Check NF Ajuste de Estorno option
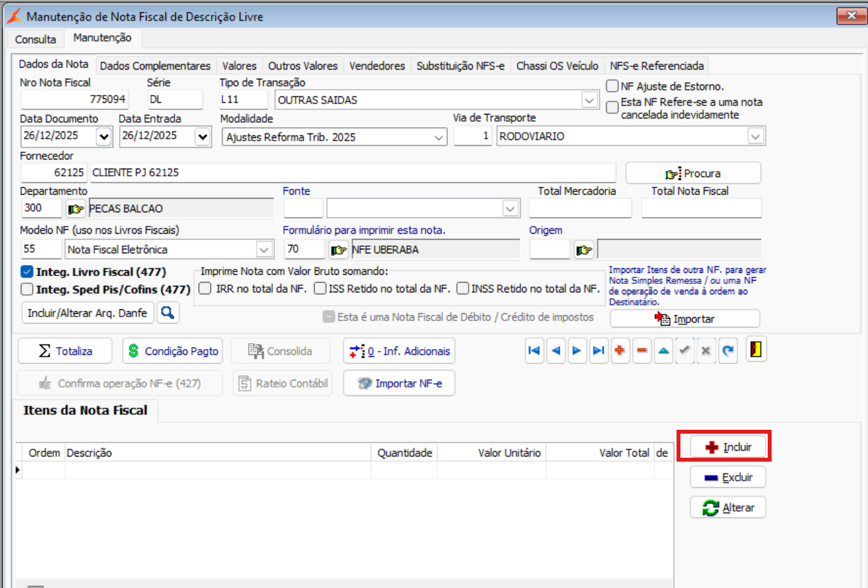868x588 pixels. coord(612,86)
